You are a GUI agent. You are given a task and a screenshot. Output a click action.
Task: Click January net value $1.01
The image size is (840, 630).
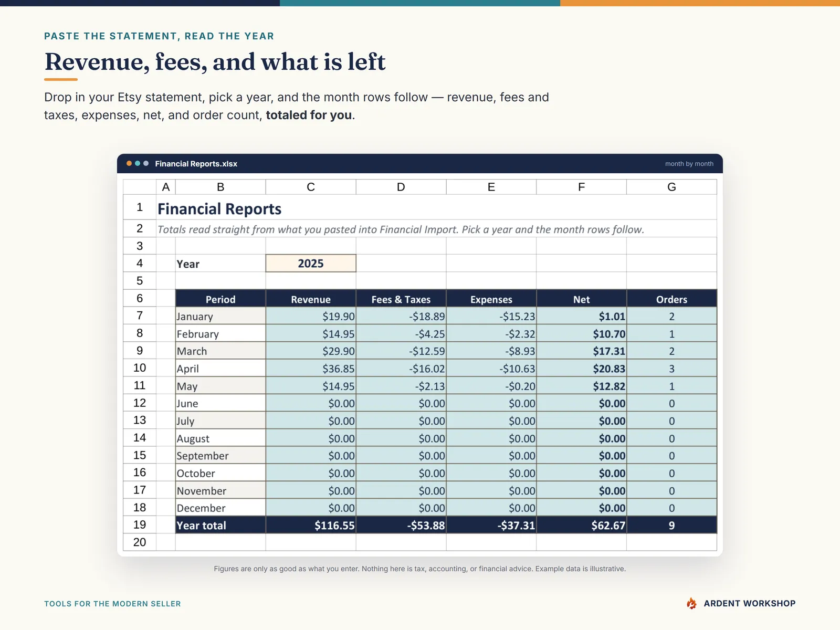[581, 316]
